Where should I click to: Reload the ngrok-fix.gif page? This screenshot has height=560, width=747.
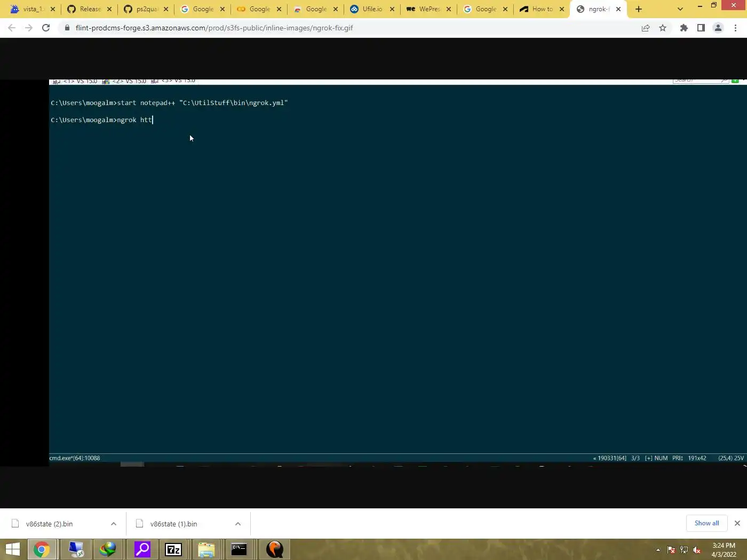point(46,28)
